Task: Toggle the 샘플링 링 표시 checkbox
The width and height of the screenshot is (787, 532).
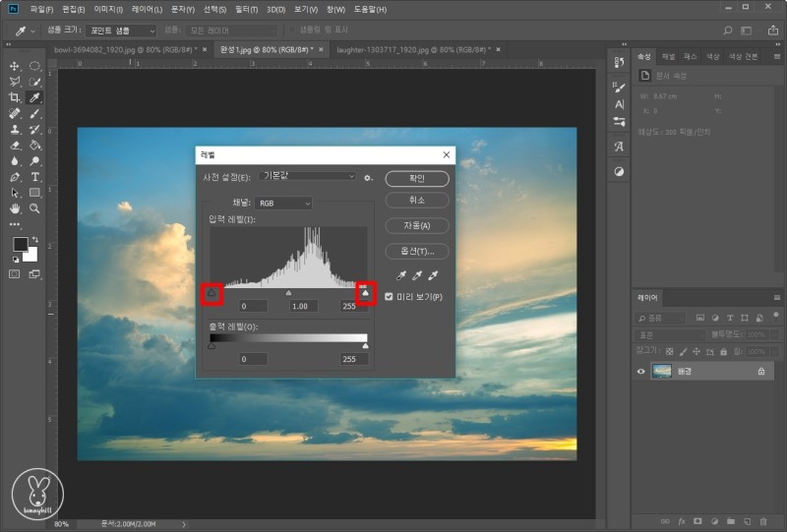Action: (290, 30)
